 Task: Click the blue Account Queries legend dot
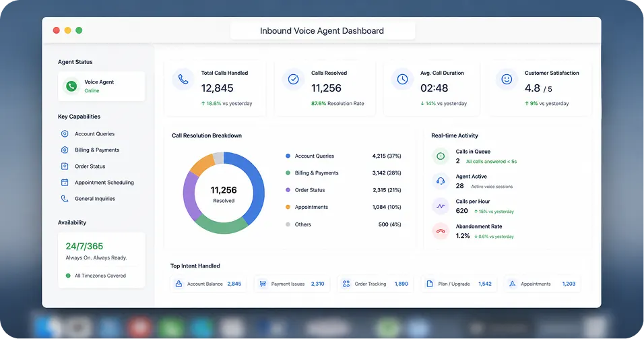tap(288, 156)
